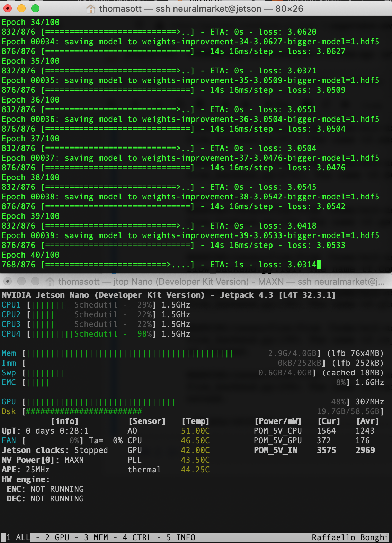This screenshot has height=543, width=392.
Task: Minimize the top ssh terminal window
Action: pos(21,8)
